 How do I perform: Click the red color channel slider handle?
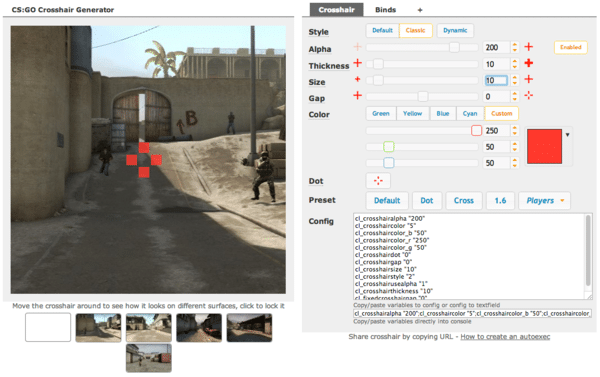476,131
